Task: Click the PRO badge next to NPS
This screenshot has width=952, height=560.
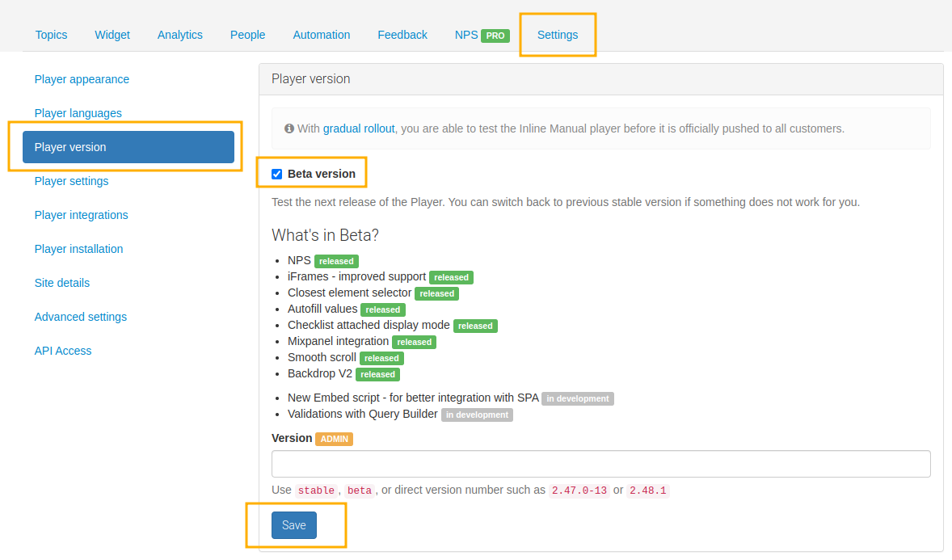Action: (495, 36)
